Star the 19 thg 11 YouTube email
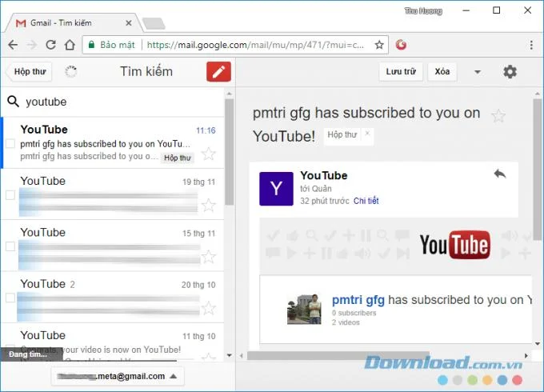Screen dimensions: 544x392 click(x=209, y=205)
